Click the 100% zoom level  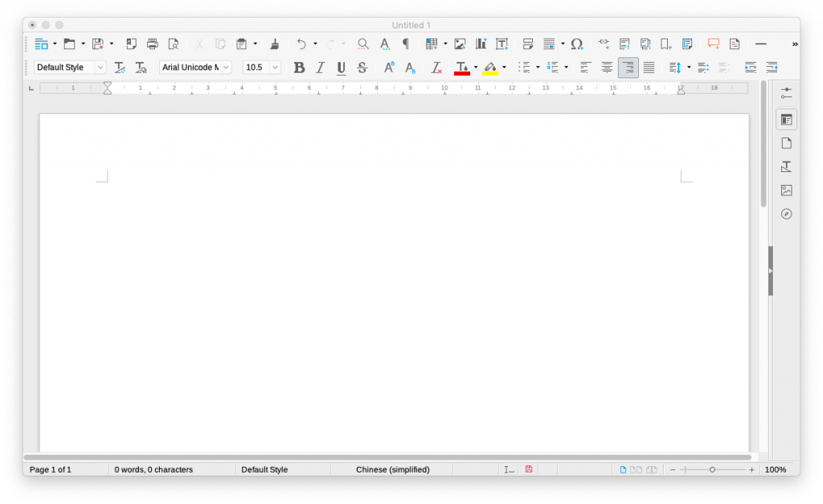pyautogui.click(x=776, y=470)
